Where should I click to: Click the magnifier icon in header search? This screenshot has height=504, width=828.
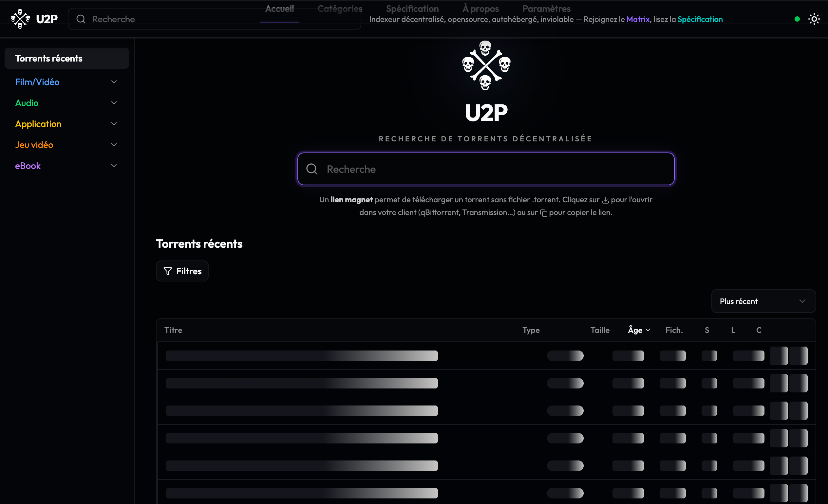coord(81,19)
